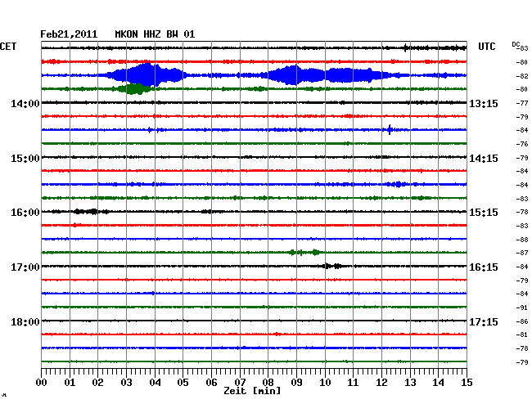Screen dimensions: 532x404
Task: Select the 18:00 CET time label
Action: [25, 321]
